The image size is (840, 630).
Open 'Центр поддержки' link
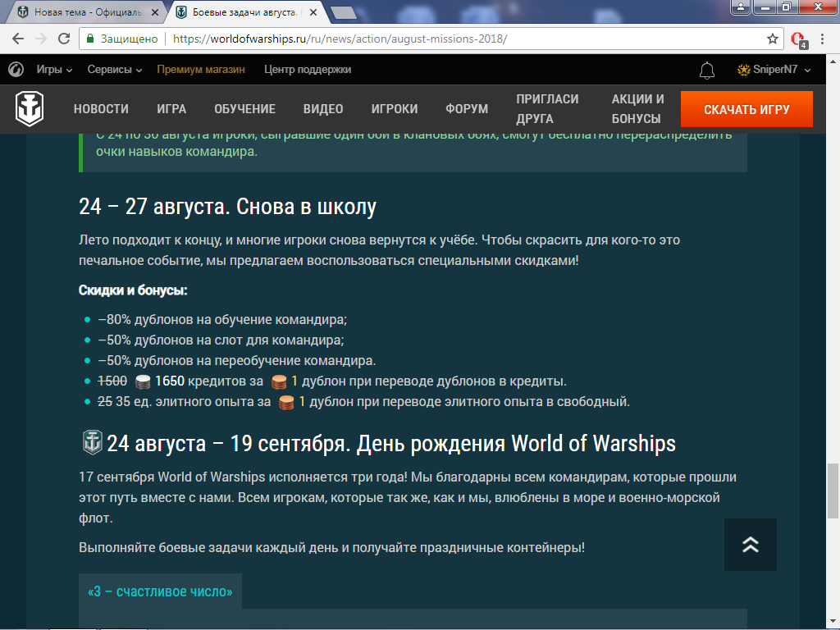click(308, 70)
